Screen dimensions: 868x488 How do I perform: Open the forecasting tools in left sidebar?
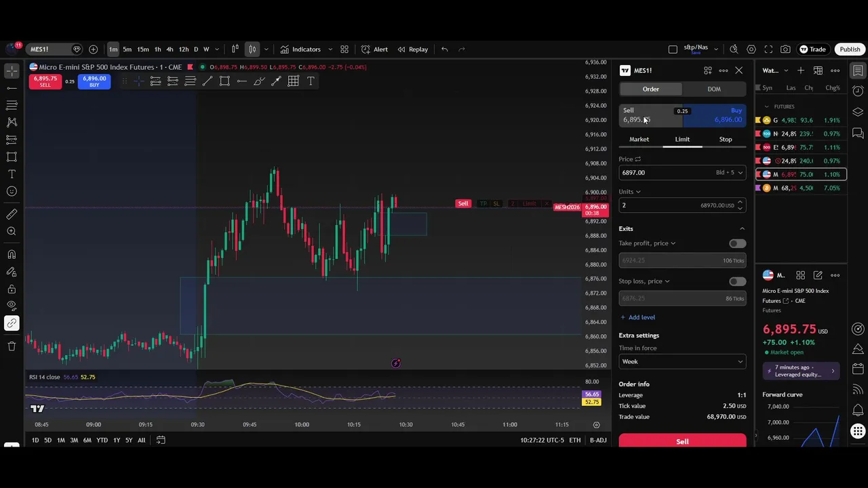pyautogui.click(x=12, y=140)
